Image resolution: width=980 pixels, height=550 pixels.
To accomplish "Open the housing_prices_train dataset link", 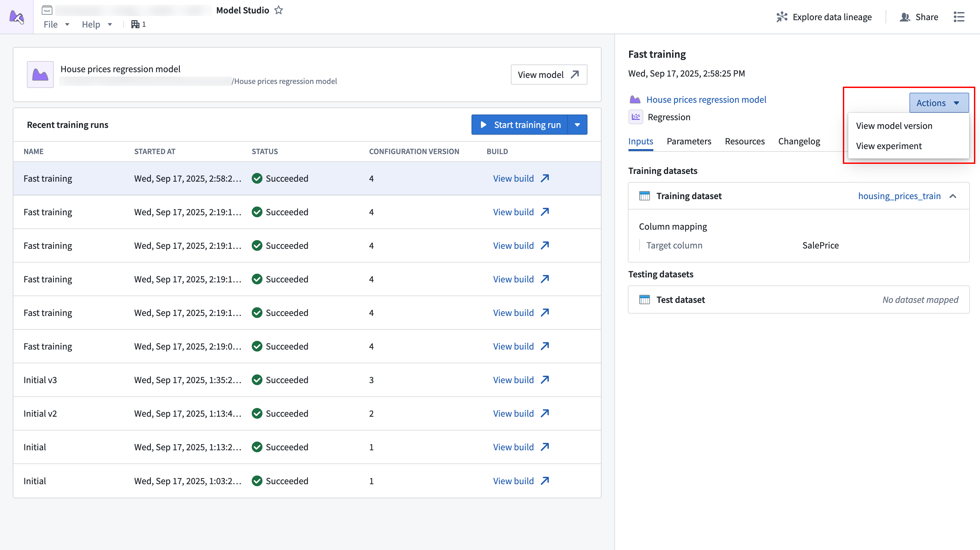I will [x=899, y=196].
